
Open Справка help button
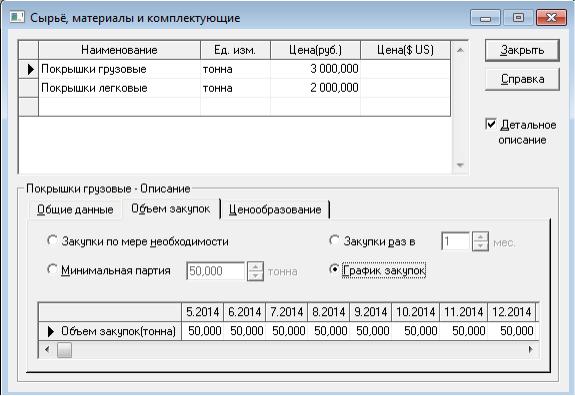pos(522,79)
